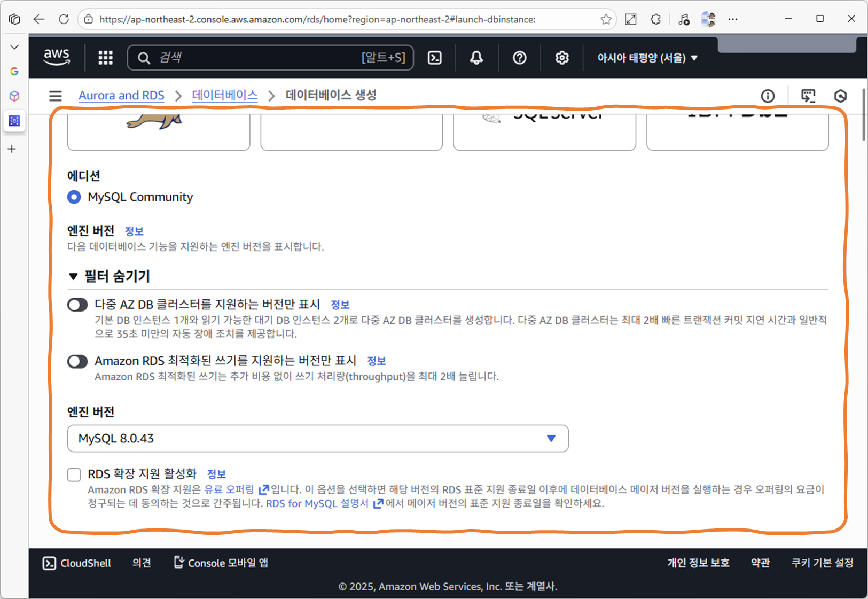The image size is (868, 599).
Task: Toggle Multi-AZ DB cluster version filter
Action: click(77, 305)
